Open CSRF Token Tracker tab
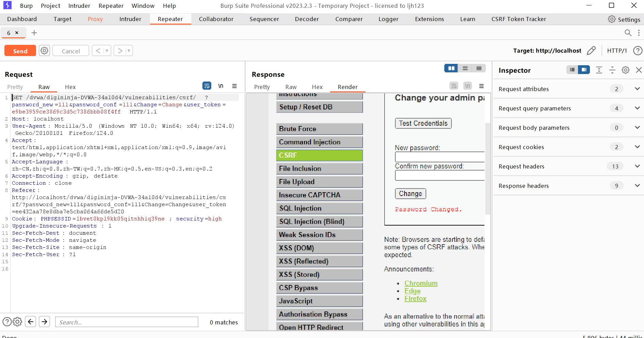Image resolution: width=644 pixels, height=338 pixels. tap(518, 19)
